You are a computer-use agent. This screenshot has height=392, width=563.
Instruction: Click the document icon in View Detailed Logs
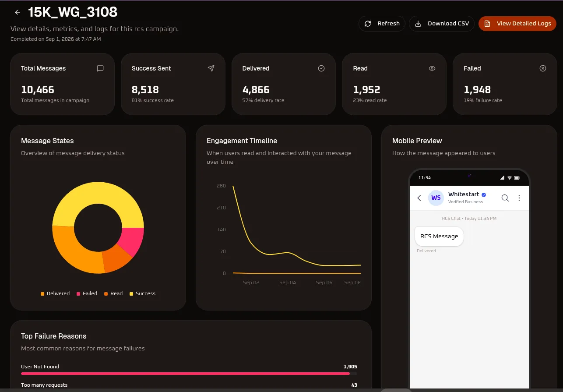(x=487, y=24)
